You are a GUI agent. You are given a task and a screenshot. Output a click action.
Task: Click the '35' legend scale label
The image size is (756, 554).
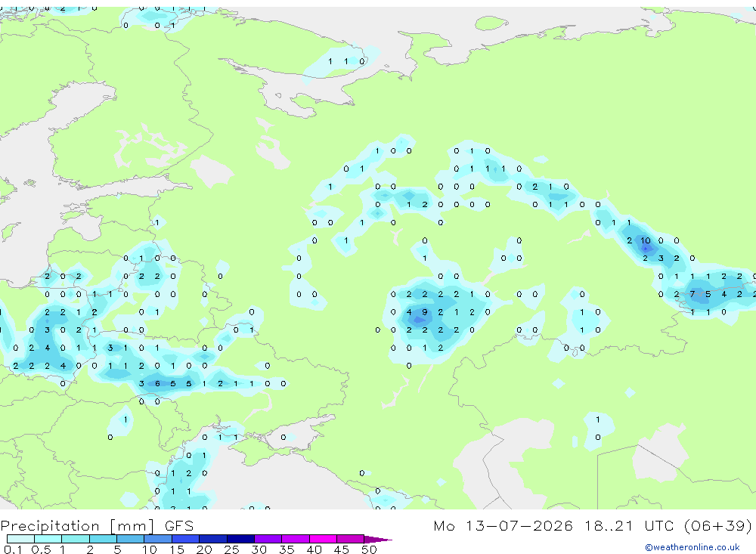[287, 549]
